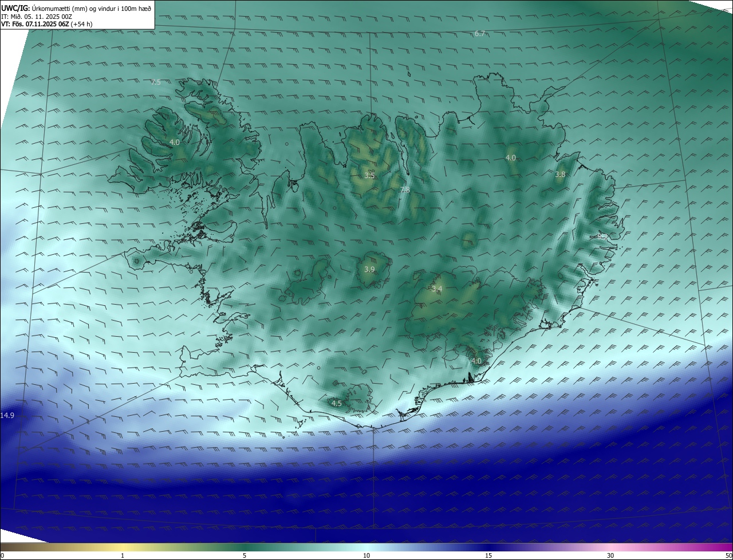The height and width of the screenshot is (560, 733).
Task: Click the yellow colorbar segment near 1
Action: pos(123,547)
